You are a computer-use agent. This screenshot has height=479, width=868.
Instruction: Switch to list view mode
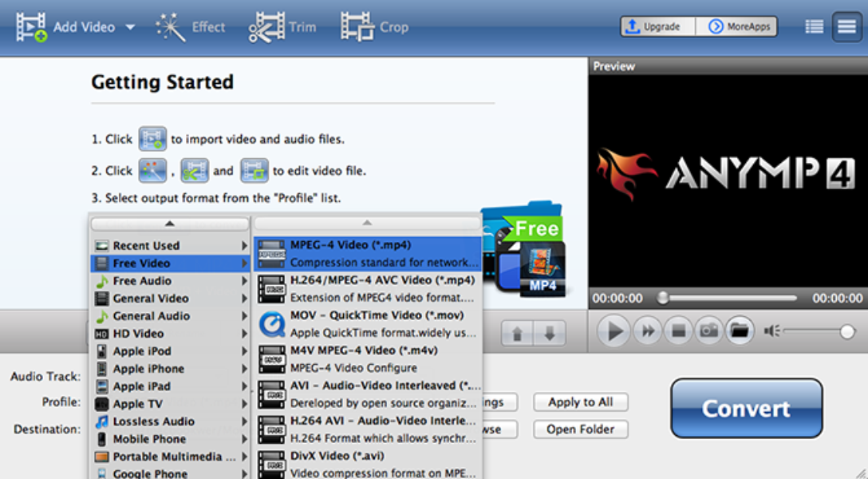tap(814, 27)
